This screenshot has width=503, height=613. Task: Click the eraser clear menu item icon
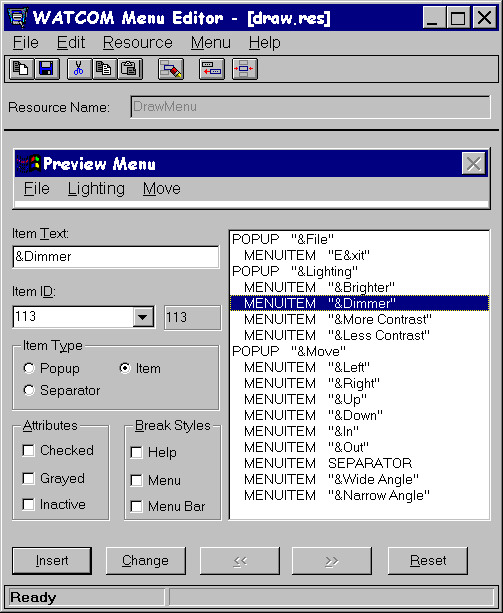tap(171, 69)
